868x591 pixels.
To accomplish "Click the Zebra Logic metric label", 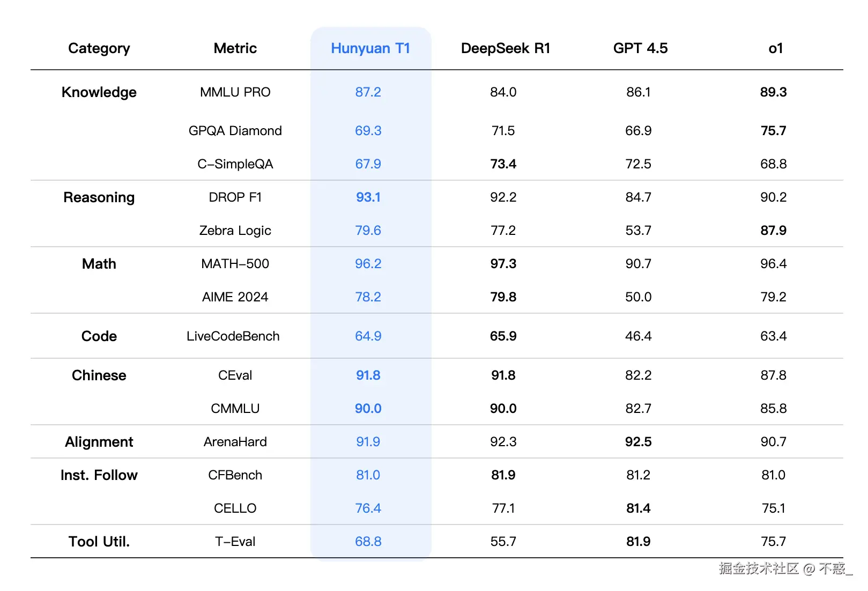I will point(235,231).
